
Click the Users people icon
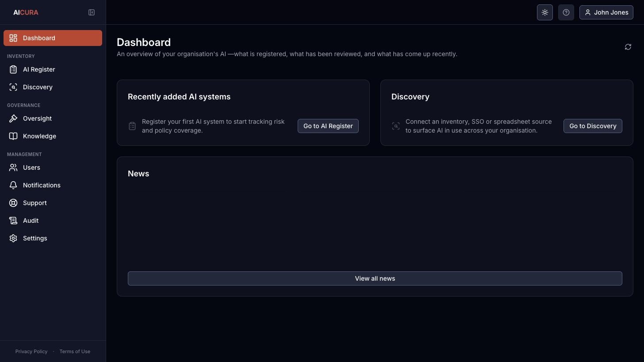click(x=13, y=168)
